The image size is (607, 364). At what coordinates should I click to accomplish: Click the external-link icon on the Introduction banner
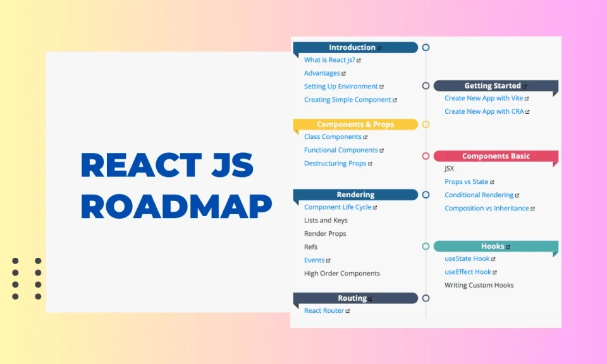(379, 48)
